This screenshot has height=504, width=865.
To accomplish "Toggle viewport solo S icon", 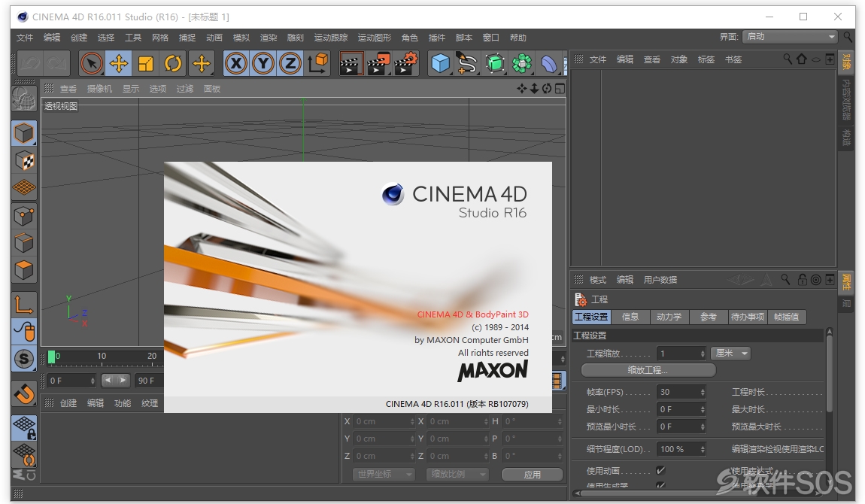I will [x=24, y=359].
